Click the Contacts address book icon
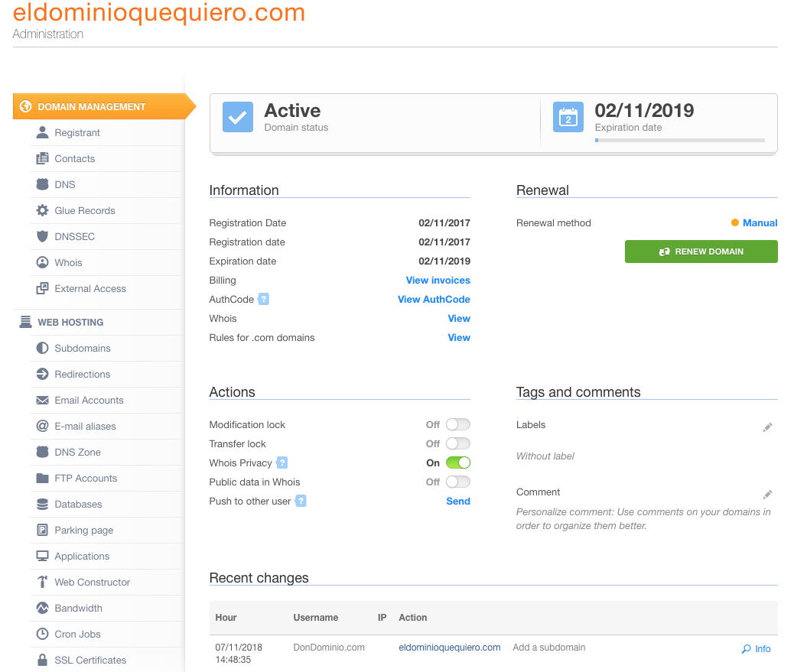807x672 pixels. tap(42, 158)
